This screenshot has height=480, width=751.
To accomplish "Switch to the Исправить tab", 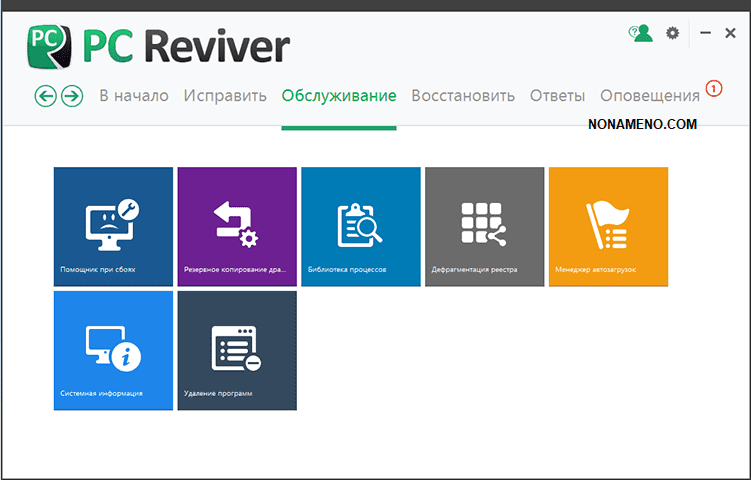I will 225,96.
